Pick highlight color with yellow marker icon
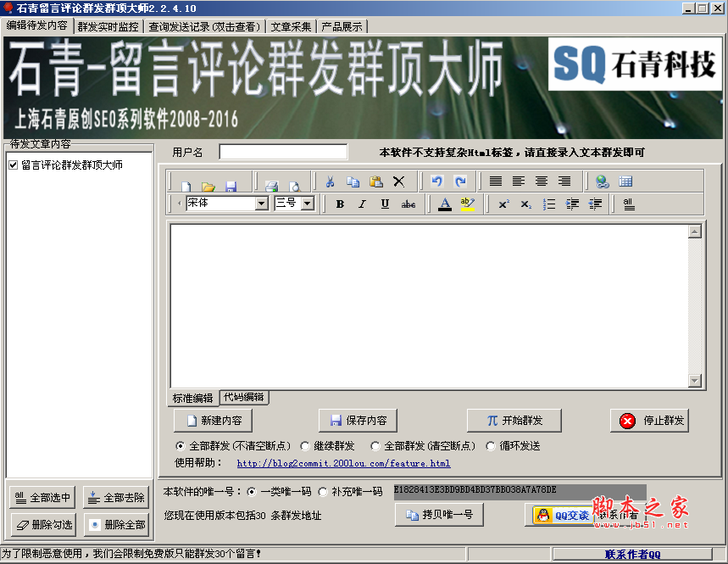Image resolution: width=728 pixels, height=564 pixels. tap(468, 204)
